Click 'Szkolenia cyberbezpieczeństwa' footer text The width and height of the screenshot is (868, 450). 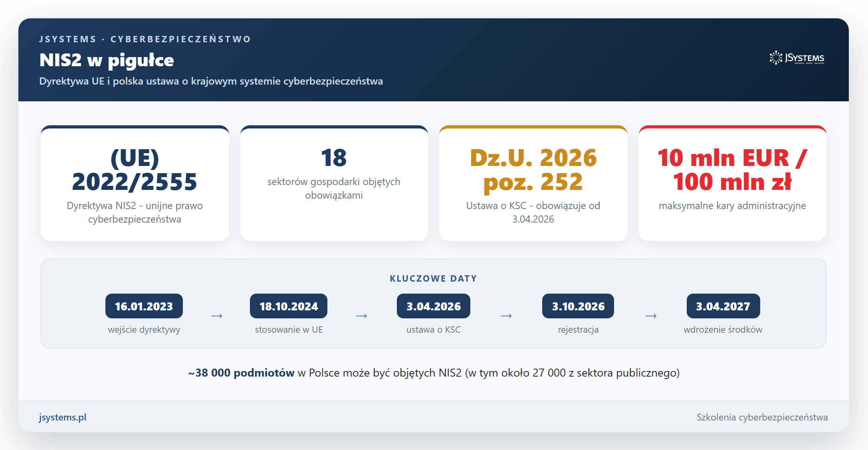(x=762, y=417)
